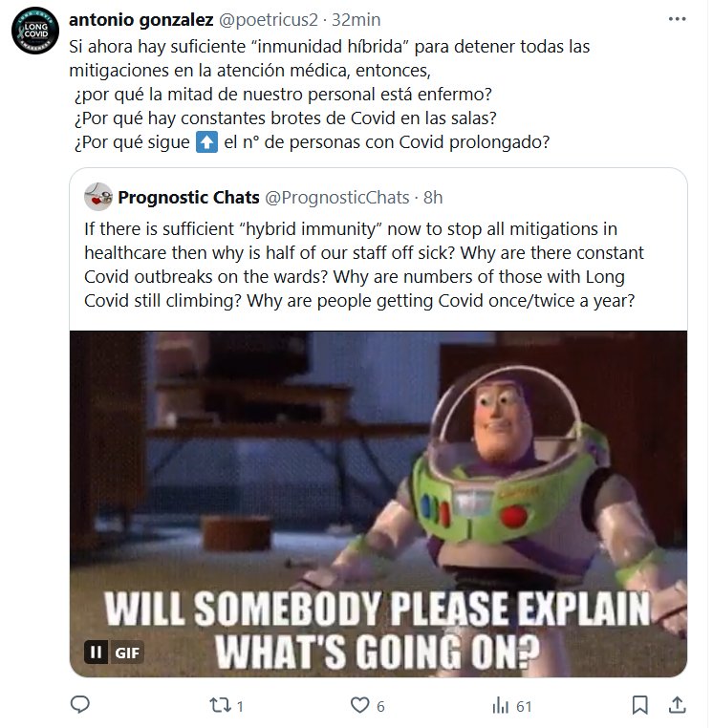This screenshot has width=713, height=728.
Task: Bookmark this tweet
Action: pos(640,705)
